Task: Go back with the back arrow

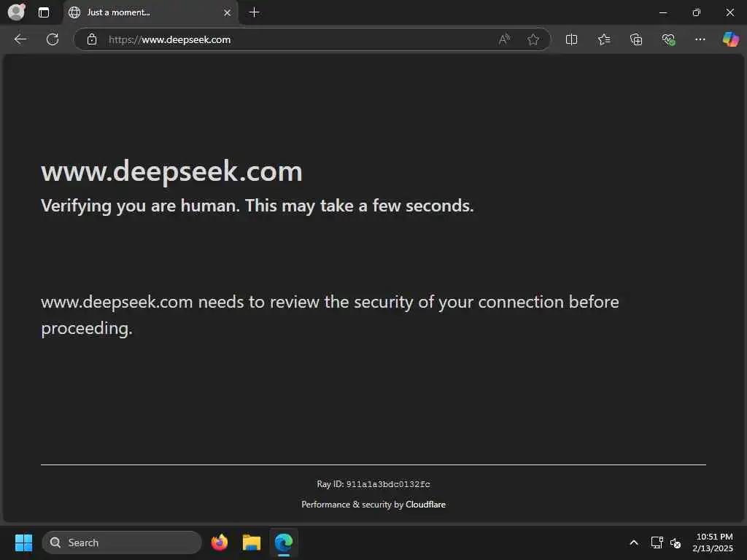Action: [20, 39]
